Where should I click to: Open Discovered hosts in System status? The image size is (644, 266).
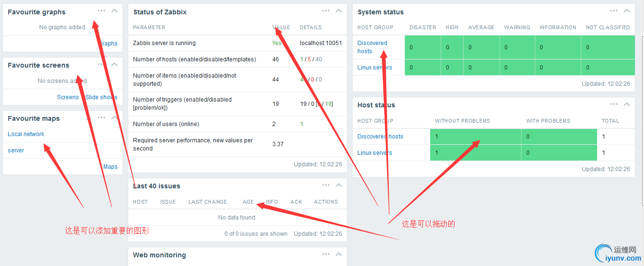[372, 47]
